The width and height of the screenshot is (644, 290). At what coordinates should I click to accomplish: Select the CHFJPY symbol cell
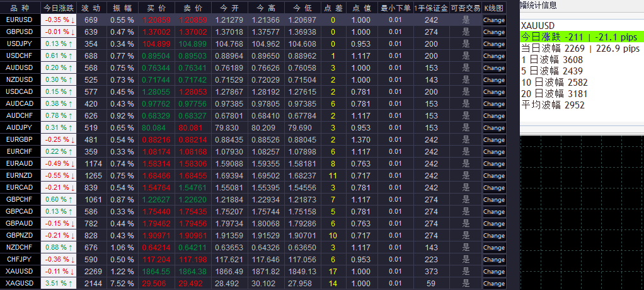(20, 259)
